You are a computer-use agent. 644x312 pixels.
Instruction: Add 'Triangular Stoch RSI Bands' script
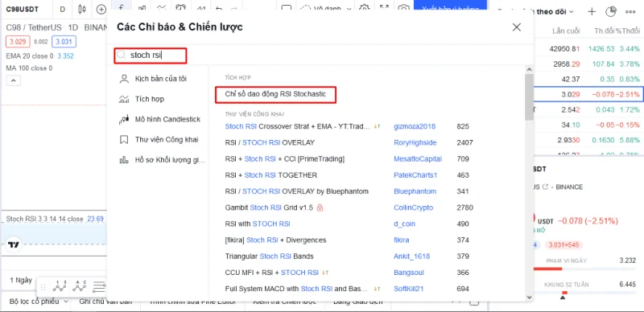(x=269, y=257)
